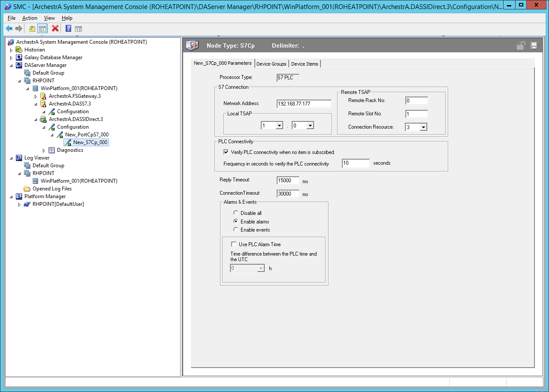Choose the Enable events radio option
This screenshot has height=392, width=549.
236,230
